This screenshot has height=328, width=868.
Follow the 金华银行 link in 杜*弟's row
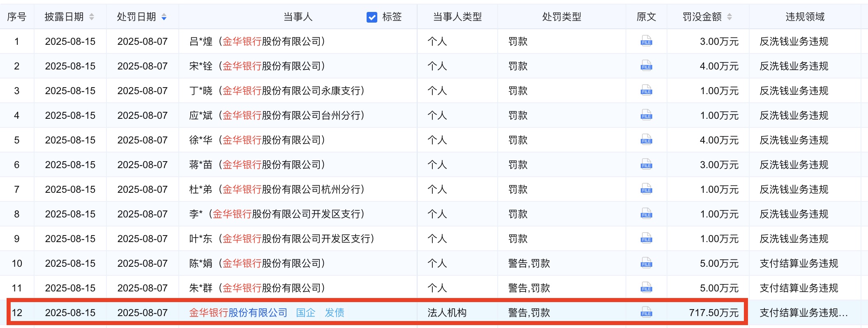click(242, 189)
